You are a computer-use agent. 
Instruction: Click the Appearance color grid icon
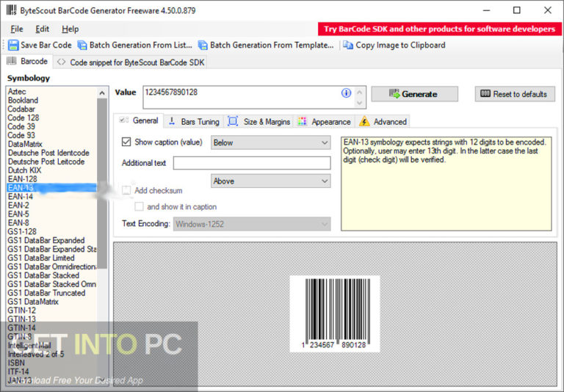coord(302,122)
